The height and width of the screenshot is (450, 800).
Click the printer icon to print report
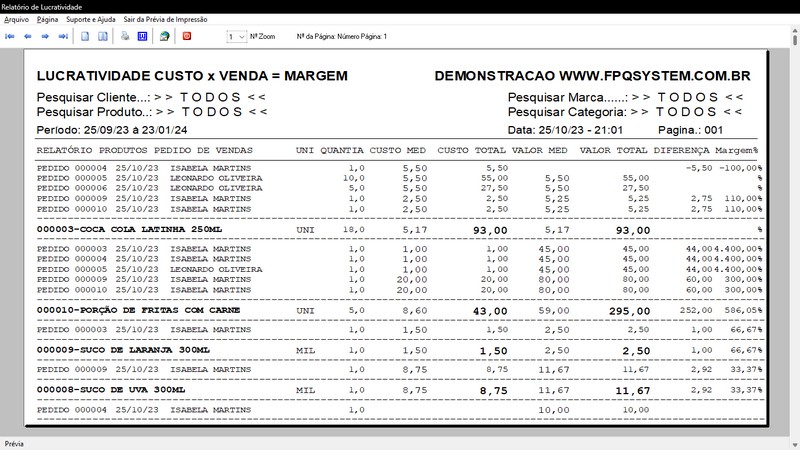tap(125, 36)
